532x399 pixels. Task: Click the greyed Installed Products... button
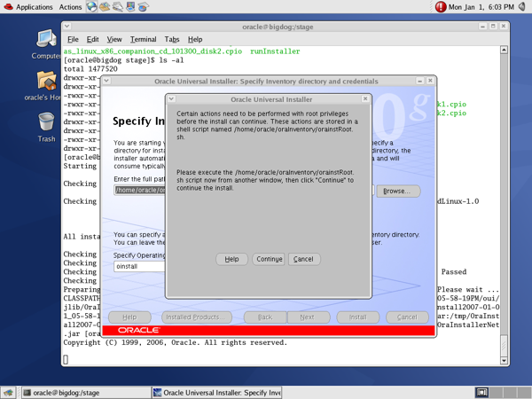(197, 317)
